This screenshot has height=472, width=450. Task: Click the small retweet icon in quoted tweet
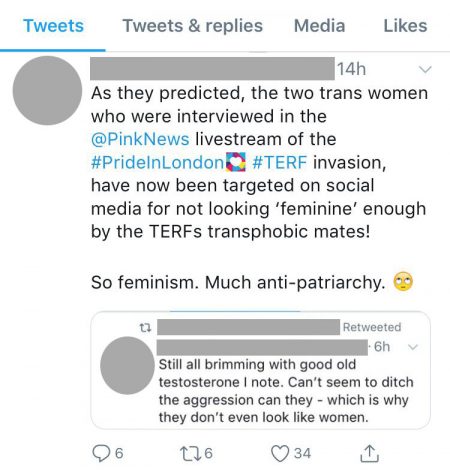145,328
